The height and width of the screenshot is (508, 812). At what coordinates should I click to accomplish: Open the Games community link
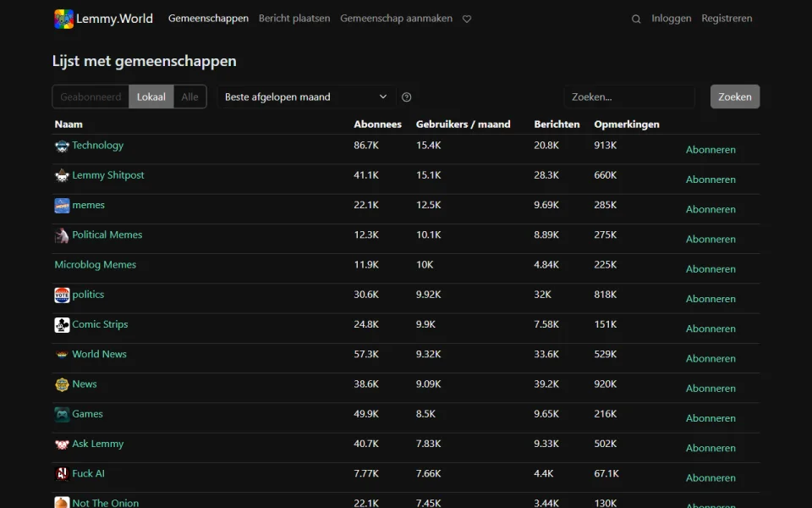pos(87,414)
